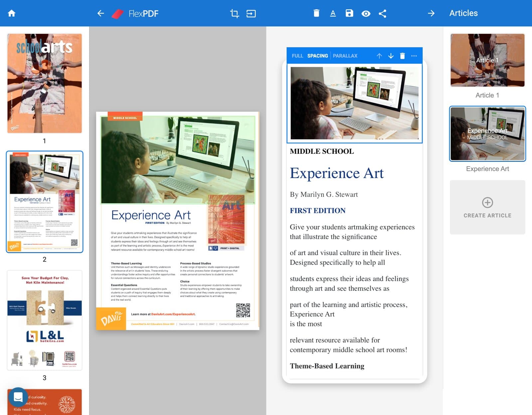Screen dimensions: 532x415
Task: Open the text formatting icon
Action: (333, 13)
